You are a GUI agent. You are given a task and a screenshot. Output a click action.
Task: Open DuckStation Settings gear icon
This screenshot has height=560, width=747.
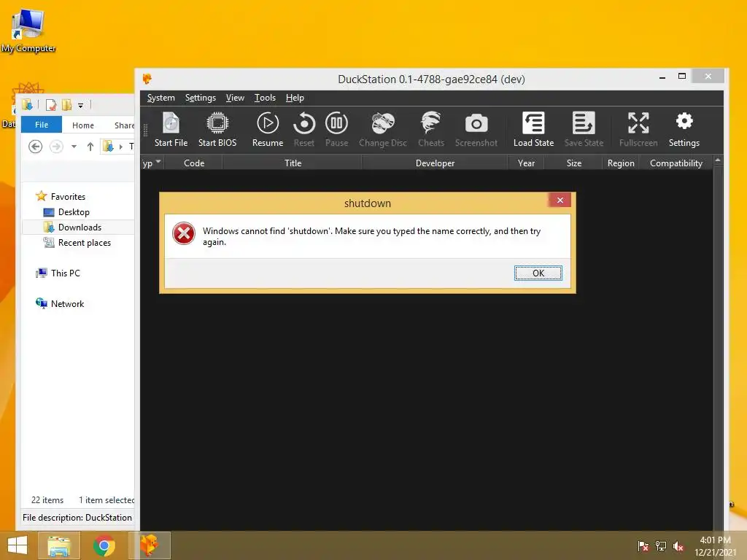pyautogui.click(x=684, y=122)
